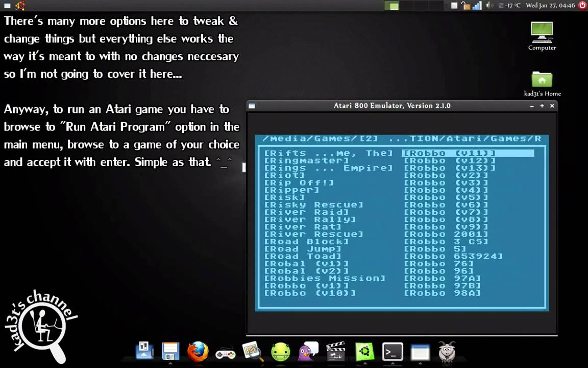Select [Robal (v1)] in the file list

coord(306,264)
